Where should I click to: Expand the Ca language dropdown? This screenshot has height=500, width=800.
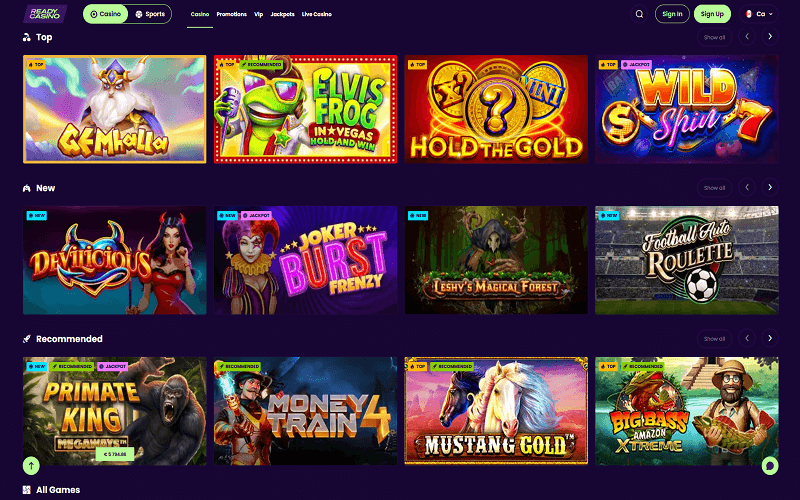pyautogui.click(x=759, y=14)
